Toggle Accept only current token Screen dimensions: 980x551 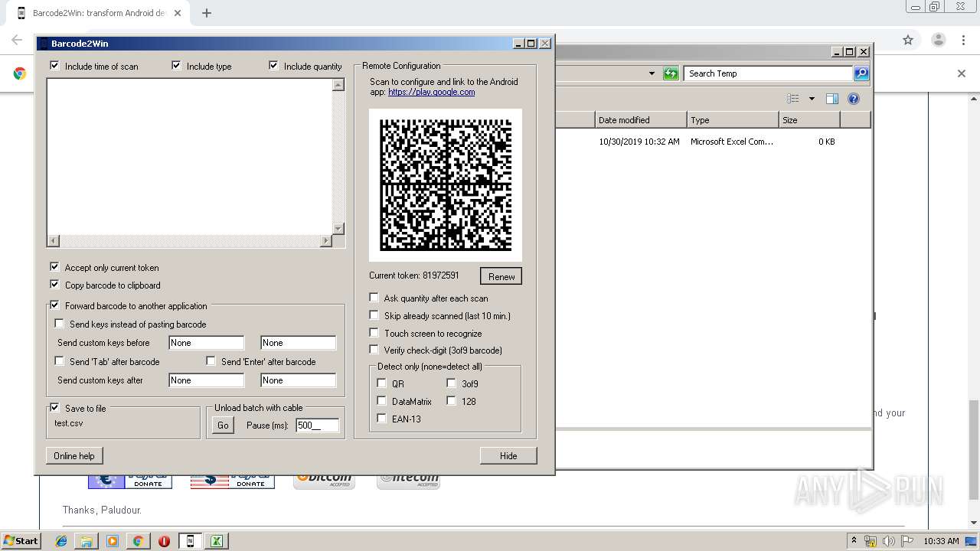click(x=54, y=267)
